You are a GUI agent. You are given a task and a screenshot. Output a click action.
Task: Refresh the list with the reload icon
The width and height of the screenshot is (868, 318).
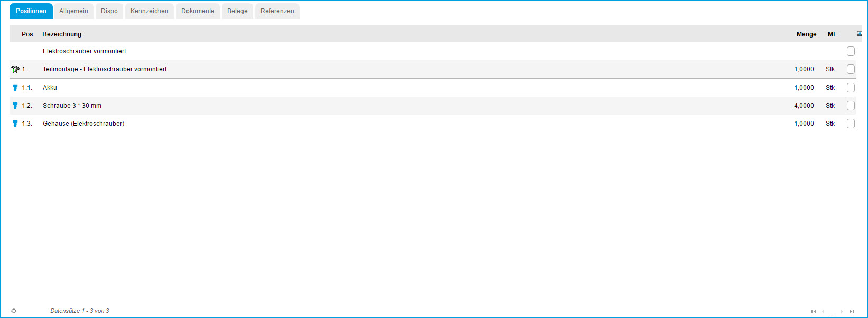pos(13,311)
